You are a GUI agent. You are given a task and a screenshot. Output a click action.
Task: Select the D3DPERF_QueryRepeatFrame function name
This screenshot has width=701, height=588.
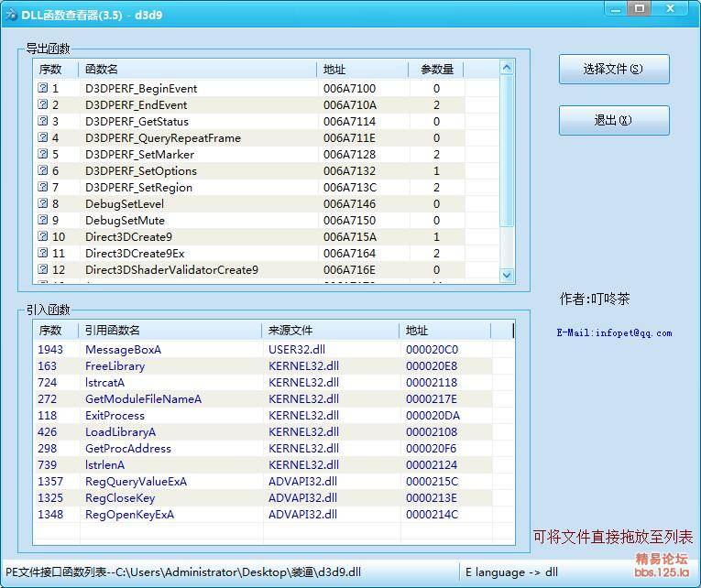pos(163,138)
